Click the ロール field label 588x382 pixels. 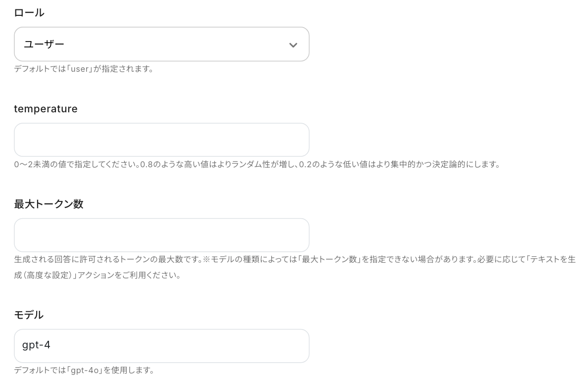(x=29, y=13)
